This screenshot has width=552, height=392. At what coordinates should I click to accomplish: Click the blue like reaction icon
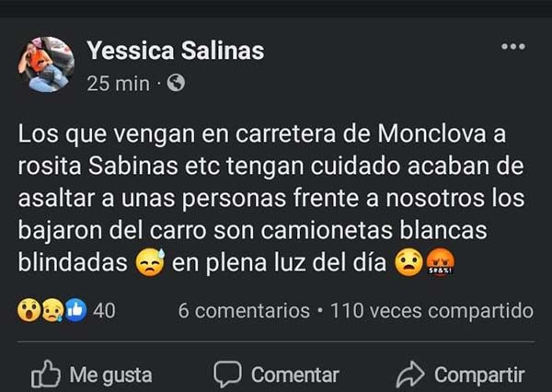click(x=75, y=311)
